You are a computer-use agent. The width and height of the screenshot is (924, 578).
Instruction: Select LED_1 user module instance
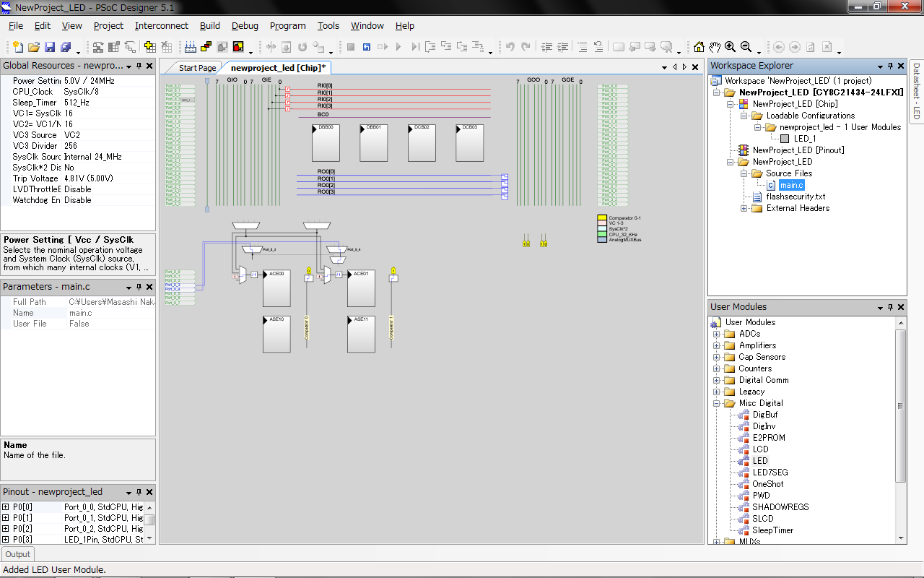point(805,139)
